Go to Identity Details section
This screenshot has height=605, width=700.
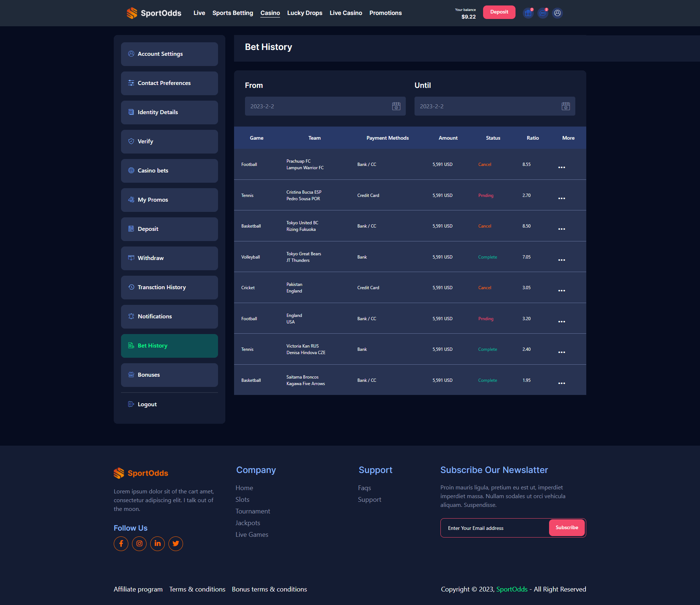[x=170, y=112]
